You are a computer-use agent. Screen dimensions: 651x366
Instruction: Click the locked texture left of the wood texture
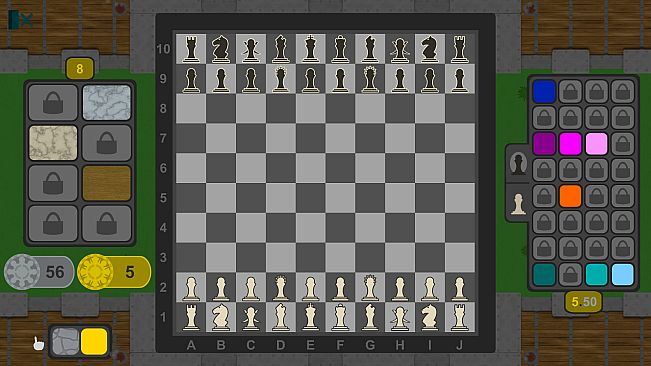coord(53,183)
